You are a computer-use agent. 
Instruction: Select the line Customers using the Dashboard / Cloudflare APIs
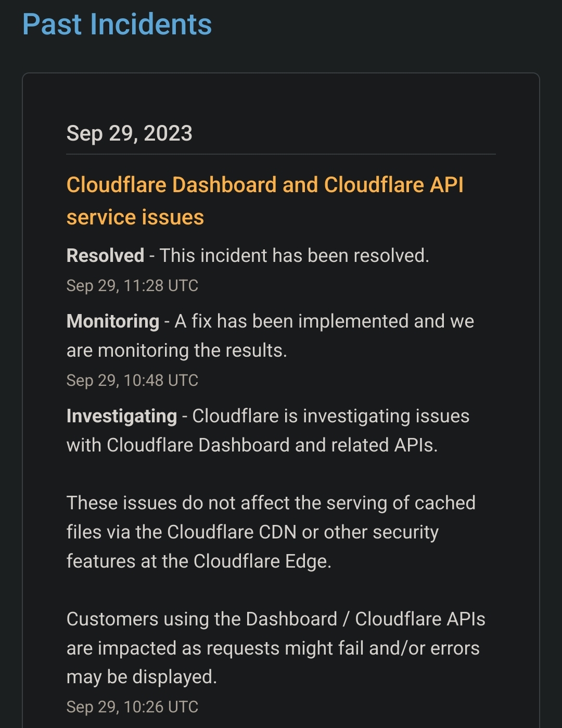(276, 619)
